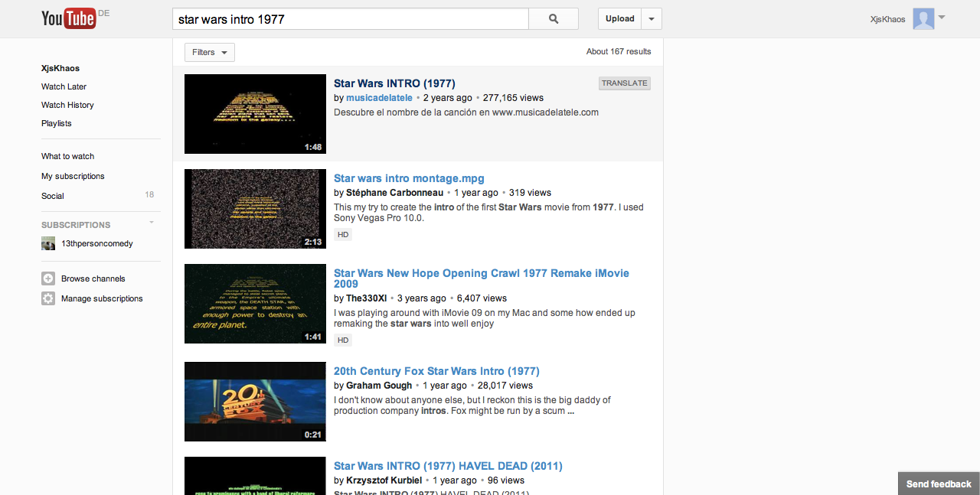Viewport: 980px width, 495px height.
Task: Open Star wars intro montage.mpg title
Action: point(409,178)
